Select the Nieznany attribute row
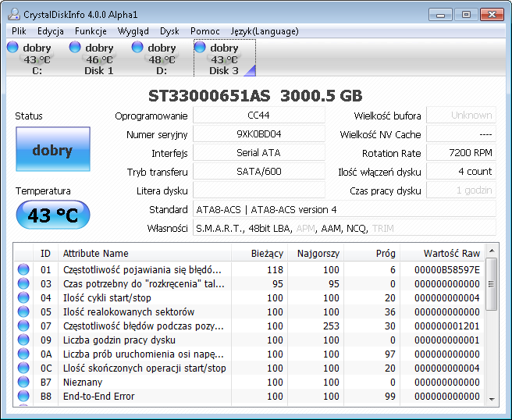The height and width of the screenshot is (420, 512). coord(250,382)
